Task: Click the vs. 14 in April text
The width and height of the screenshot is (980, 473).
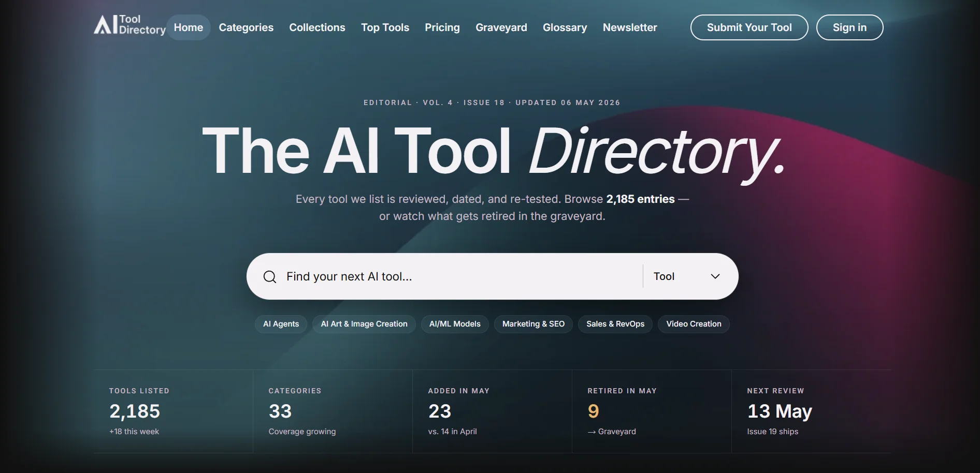Action: tap(452, 432)
